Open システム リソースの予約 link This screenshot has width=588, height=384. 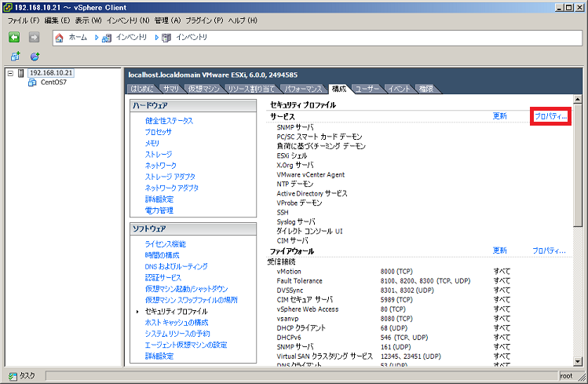point(177,334)
